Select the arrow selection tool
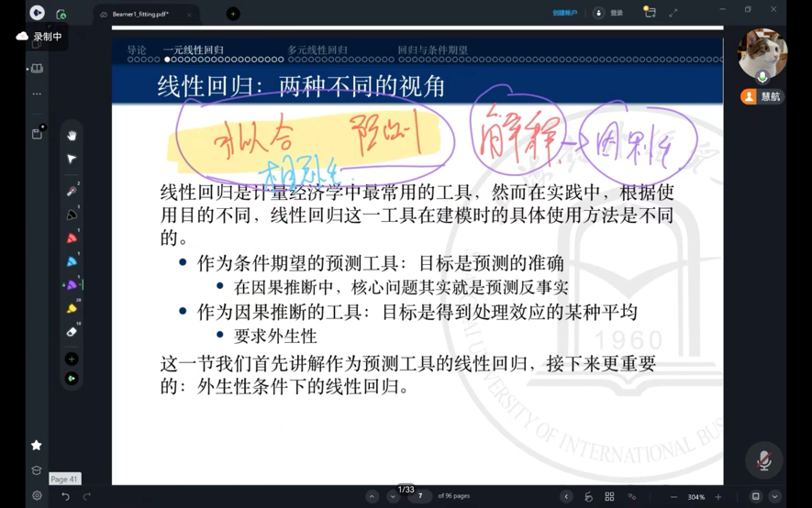This screenshot has height=508, width=812. (72, 159)
